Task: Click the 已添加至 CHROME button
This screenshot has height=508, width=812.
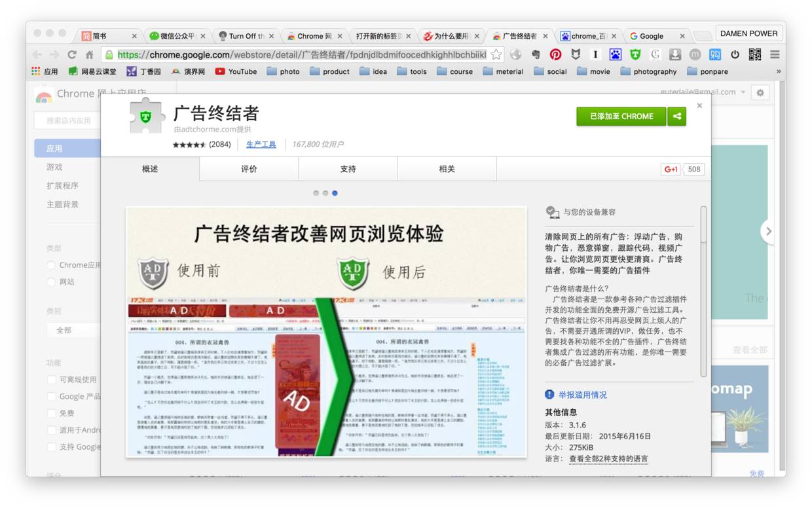Action: (x=621, y=117)
